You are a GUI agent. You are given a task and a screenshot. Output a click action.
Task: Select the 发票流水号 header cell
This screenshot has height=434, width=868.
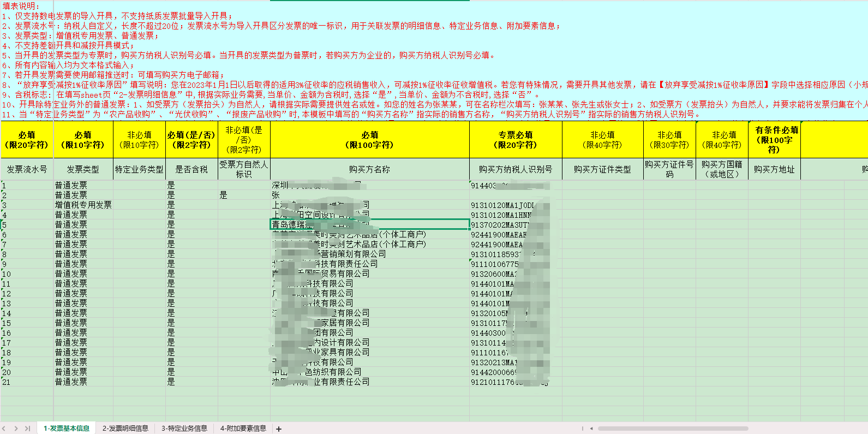tap(27, 169)
